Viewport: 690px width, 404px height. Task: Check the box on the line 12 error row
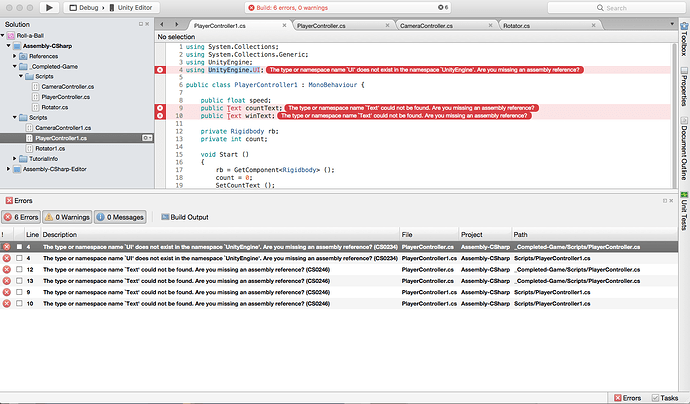(x=19, y=269)
